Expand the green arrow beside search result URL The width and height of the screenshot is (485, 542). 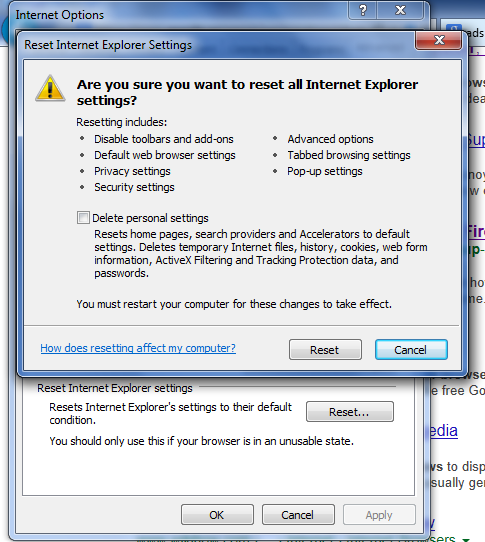466,540
